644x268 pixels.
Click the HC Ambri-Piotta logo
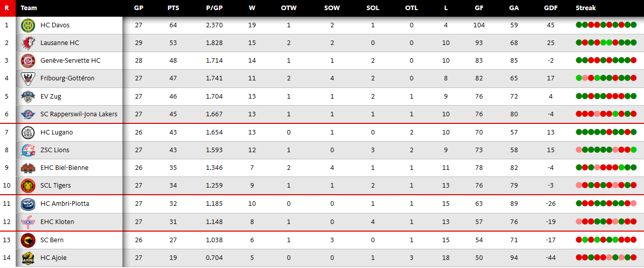[x=27, y=204]
